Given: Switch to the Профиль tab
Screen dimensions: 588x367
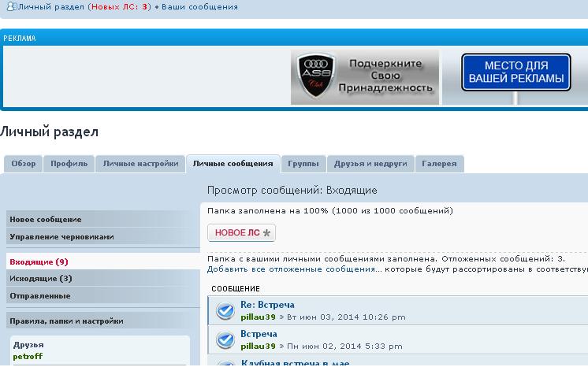Looking at the screenshot, I should coord(69,164).
